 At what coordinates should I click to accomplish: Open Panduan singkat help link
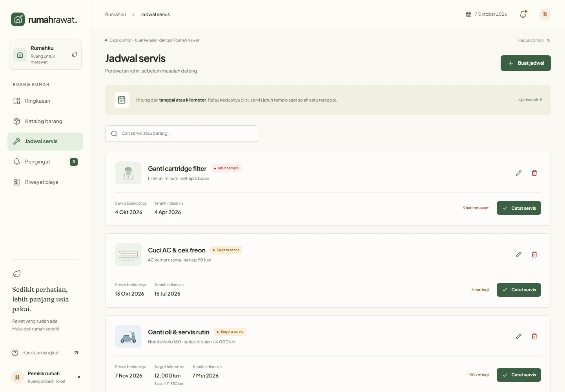(45, 353)
